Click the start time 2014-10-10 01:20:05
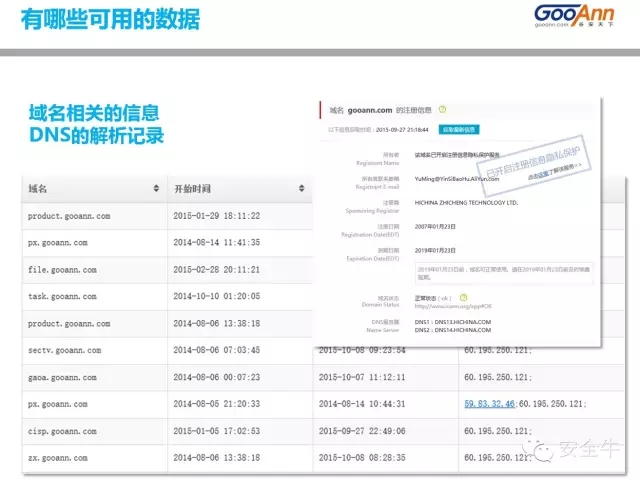This screenshot has width=640, height=481. point(217,296)
